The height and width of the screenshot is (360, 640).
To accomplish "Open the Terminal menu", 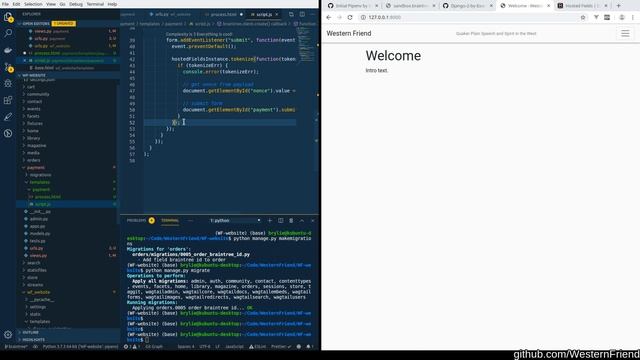I will 95,4.
